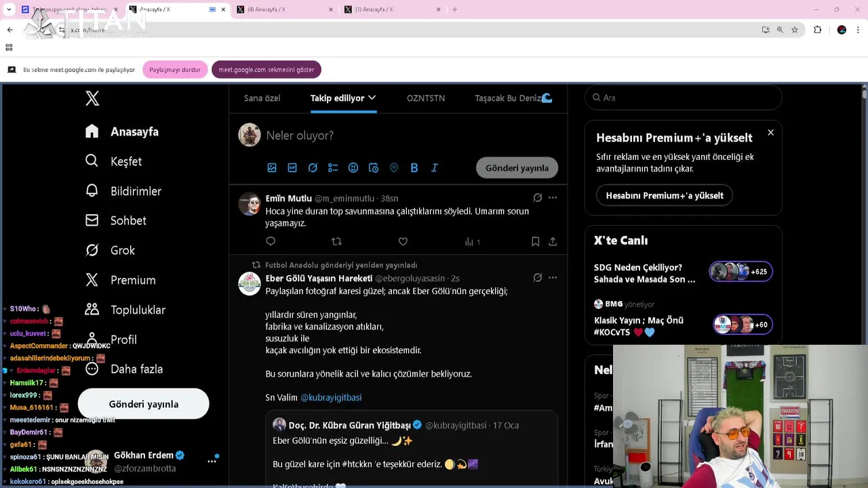This screenshot has width=868, height=488.
Task: Open Emin Mutlu profile name
Action: tap(288, 199)
